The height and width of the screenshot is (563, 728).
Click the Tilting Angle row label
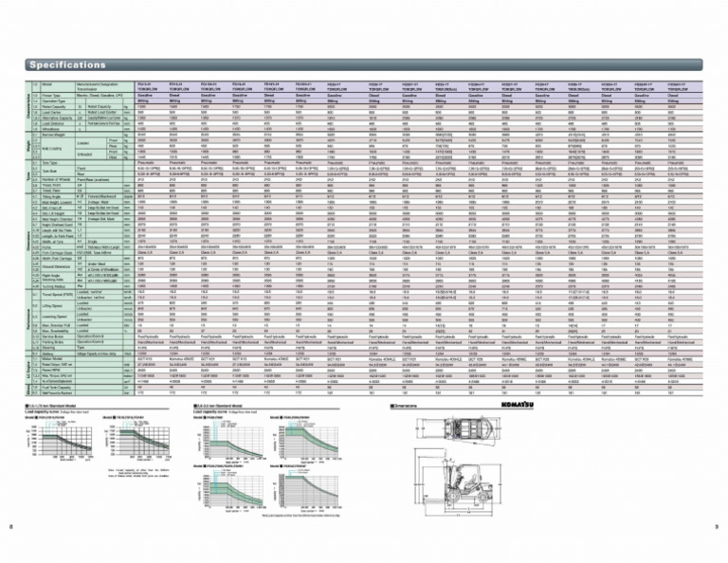[51, 197]
